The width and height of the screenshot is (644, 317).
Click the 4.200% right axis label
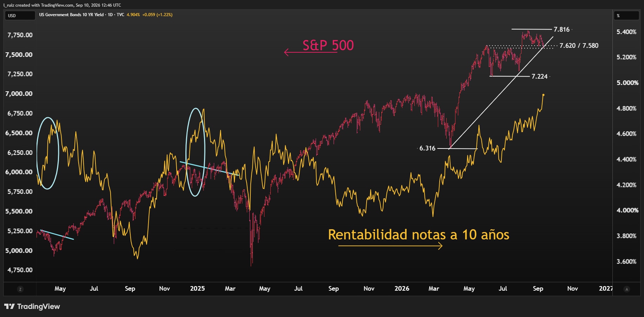click(x=626, y=185)
